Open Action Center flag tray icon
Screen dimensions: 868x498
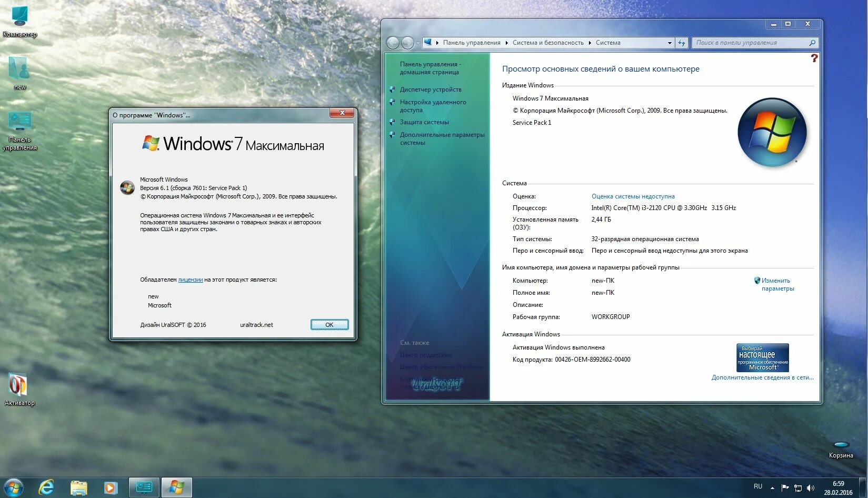(785, 488)
